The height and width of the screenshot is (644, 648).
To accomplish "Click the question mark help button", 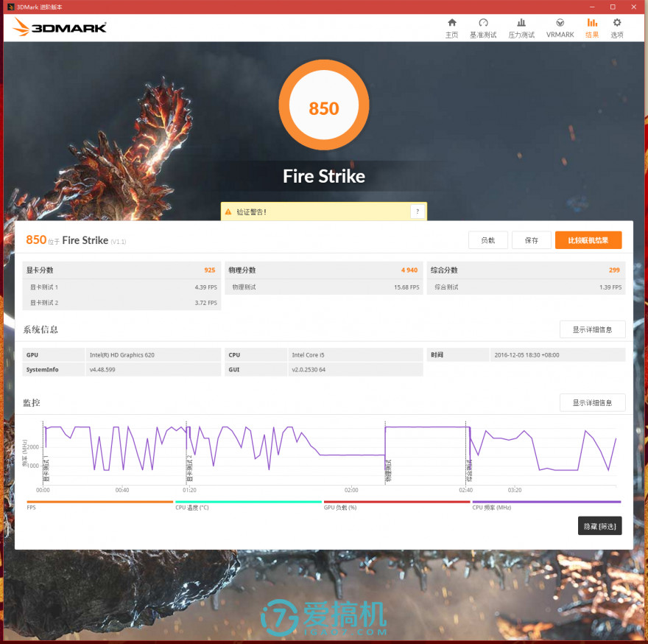I will 418,211.
